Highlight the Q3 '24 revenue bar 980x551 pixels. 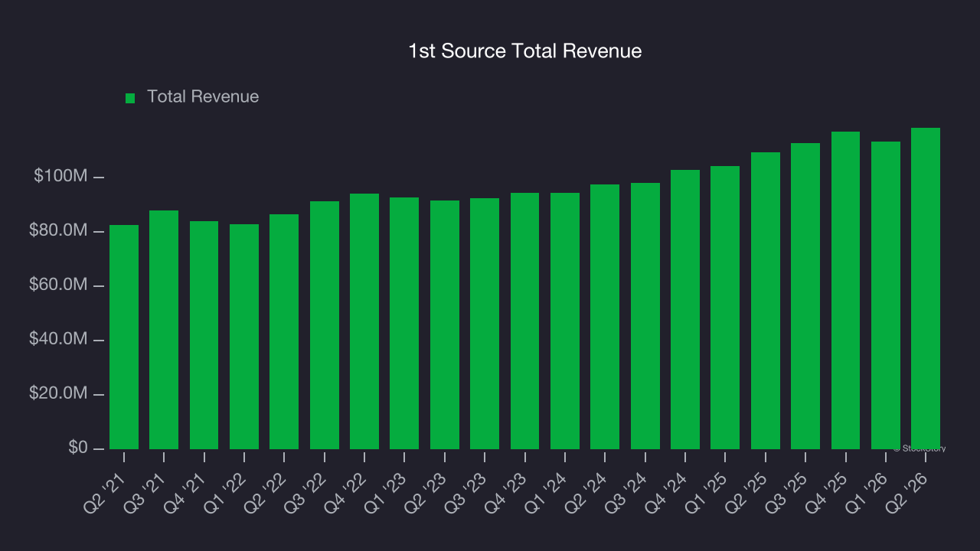(x=645, y=316)
